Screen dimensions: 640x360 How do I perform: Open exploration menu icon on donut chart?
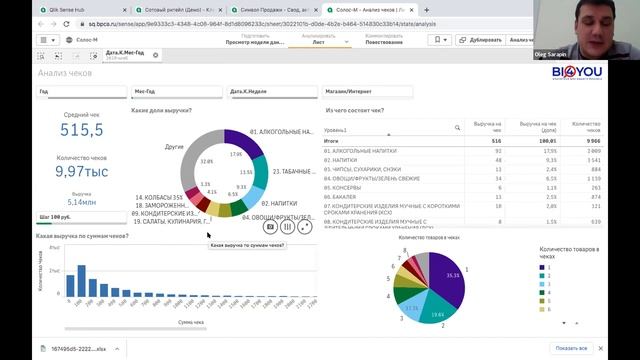(x=287, y=227)
